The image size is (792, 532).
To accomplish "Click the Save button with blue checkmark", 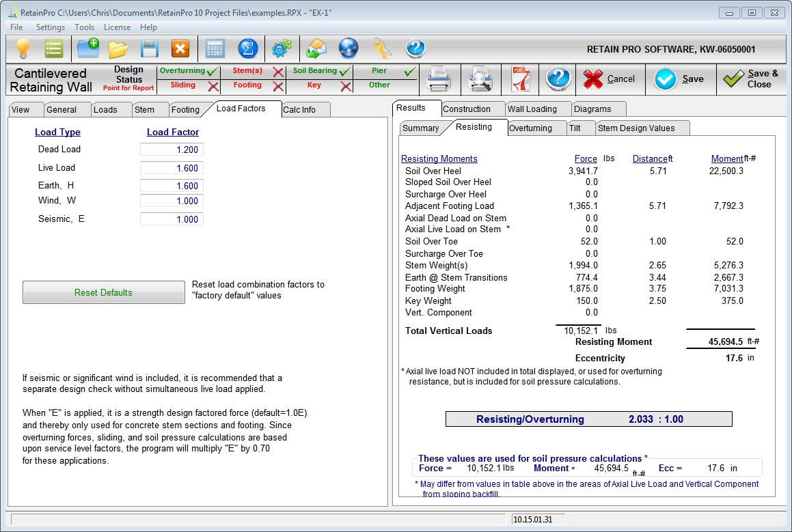I will 681,79.
